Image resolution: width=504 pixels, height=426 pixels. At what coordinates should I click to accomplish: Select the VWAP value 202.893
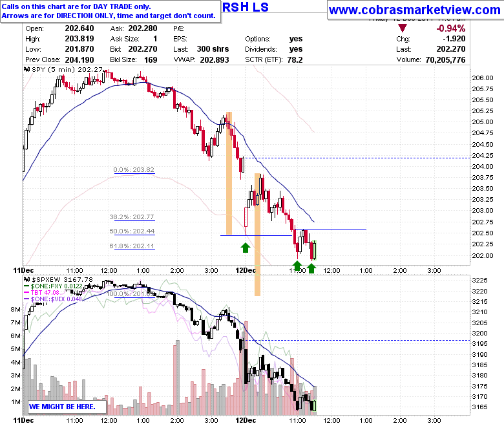(x=215, y=60)
